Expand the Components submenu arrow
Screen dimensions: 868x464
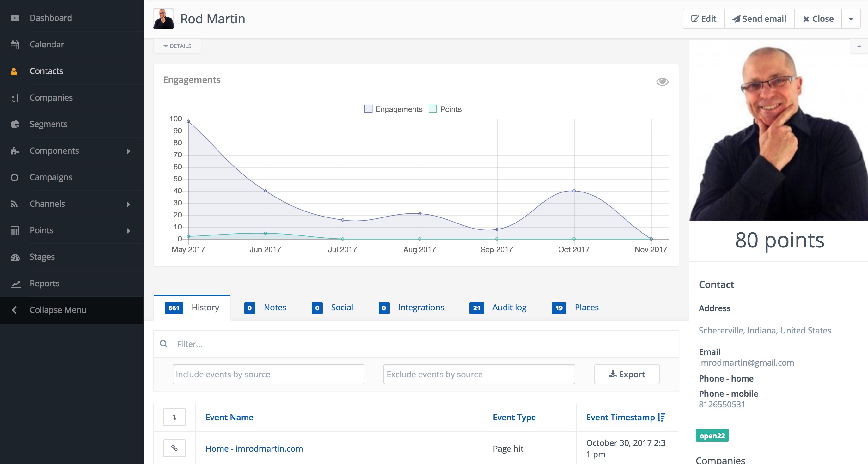click(x=128, y=151)
